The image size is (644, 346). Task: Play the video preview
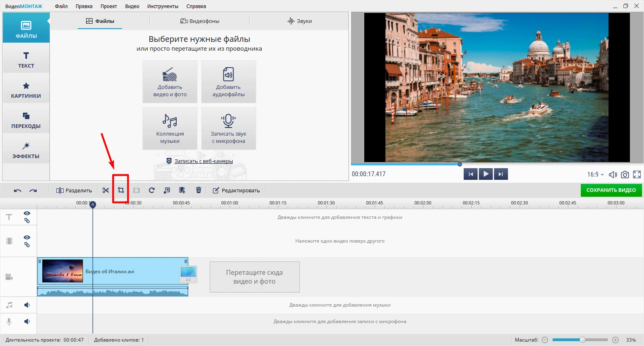[x=486, y=174]
